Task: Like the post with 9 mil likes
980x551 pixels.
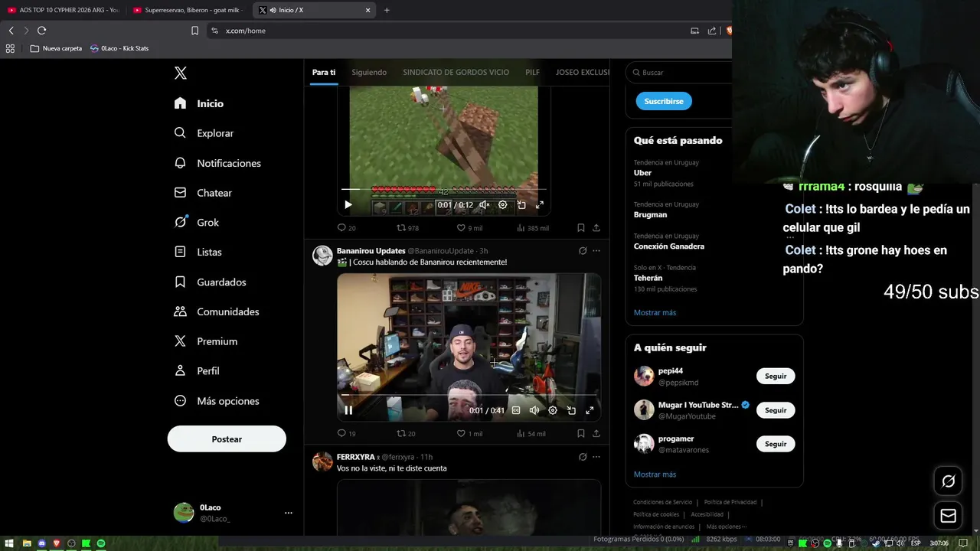Action: (469, 228)
